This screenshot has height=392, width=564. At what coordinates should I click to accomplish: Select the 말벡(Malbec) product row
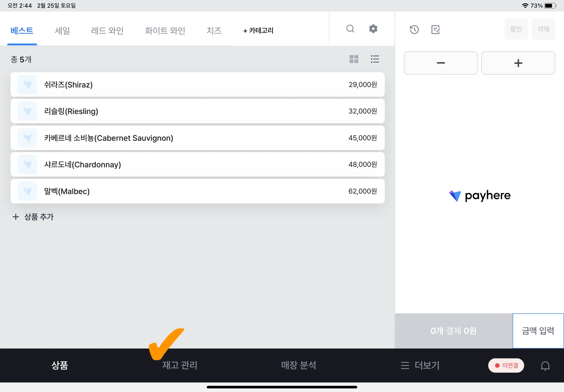point(197,191)
